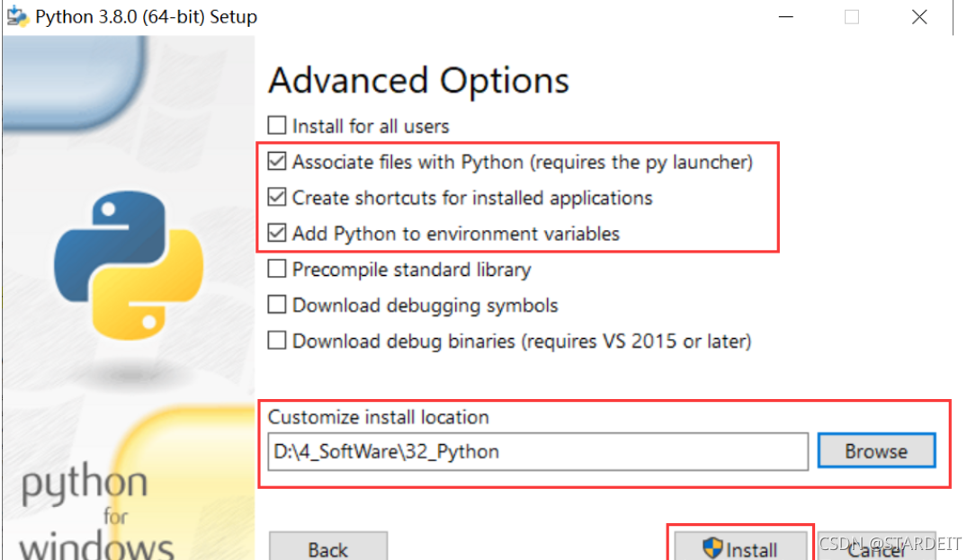This screenshot has width=976, height=560.
Task: Click the Python setup icon in title bar
Action: (17, 17)
